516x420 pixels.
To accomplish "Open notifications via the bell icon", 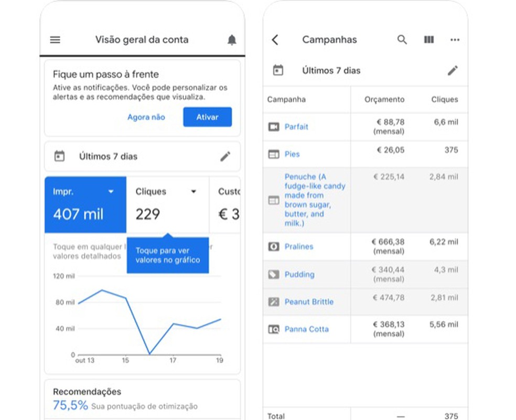I will (232, 39).
